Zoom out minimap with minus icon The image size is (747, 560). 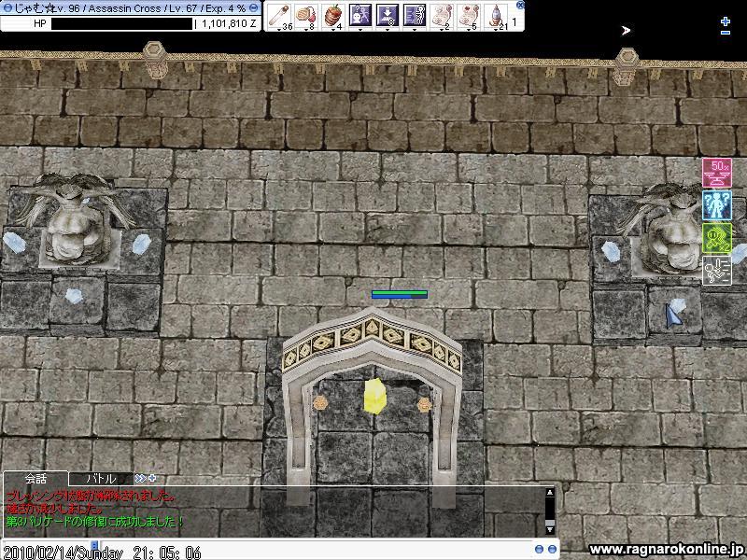726,33
